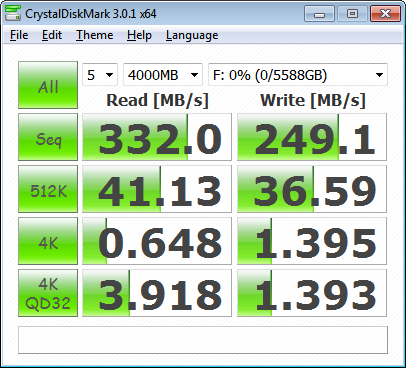Select the Seq read result 332.0
Screen dimensions: 406x368
157,137
